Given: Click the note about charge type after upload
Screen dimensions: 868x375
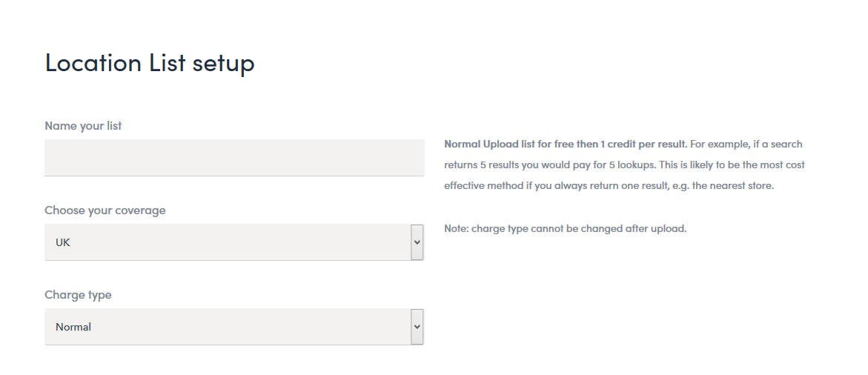Looking at the screenshot, I should pyautogui.click(x=565, y=228).
